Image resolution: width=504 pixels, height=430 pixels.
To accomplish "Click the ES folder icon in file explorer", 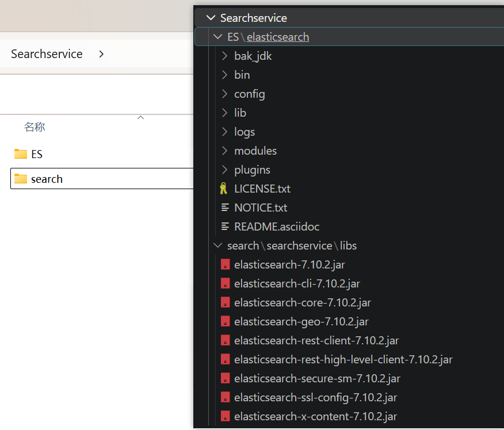I will point(21,154).
